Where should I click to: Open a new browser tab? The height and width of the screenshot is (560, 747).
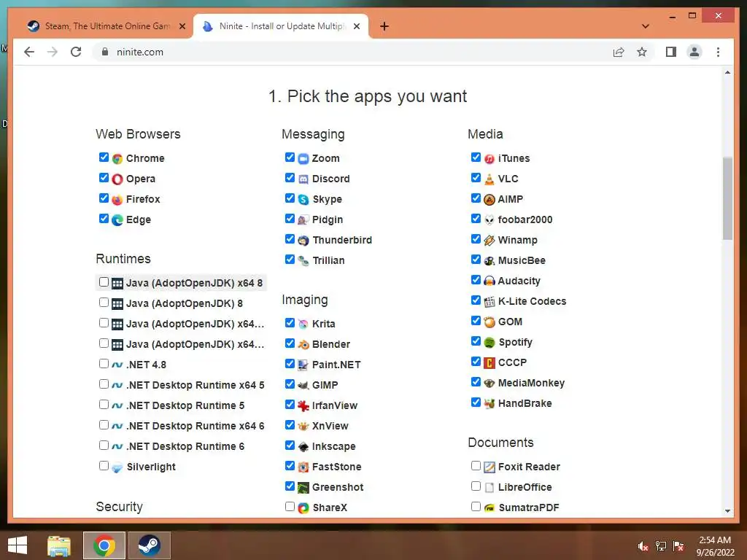(384, 27)
